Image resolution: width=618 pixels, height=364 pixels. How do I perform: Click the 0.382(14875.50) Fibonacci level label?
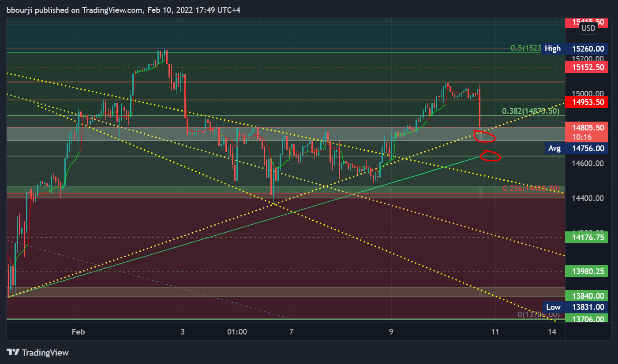(531, 111)
